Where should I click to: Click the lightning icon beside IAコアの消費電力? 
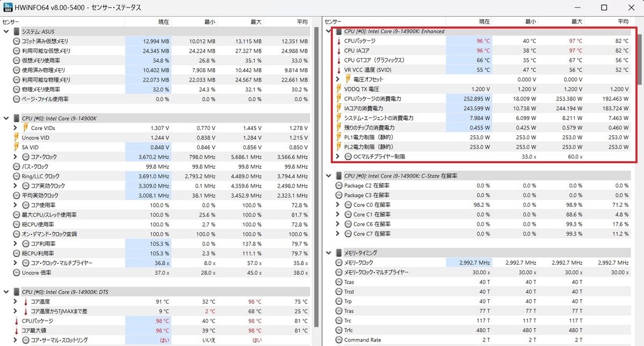[339, 109]
